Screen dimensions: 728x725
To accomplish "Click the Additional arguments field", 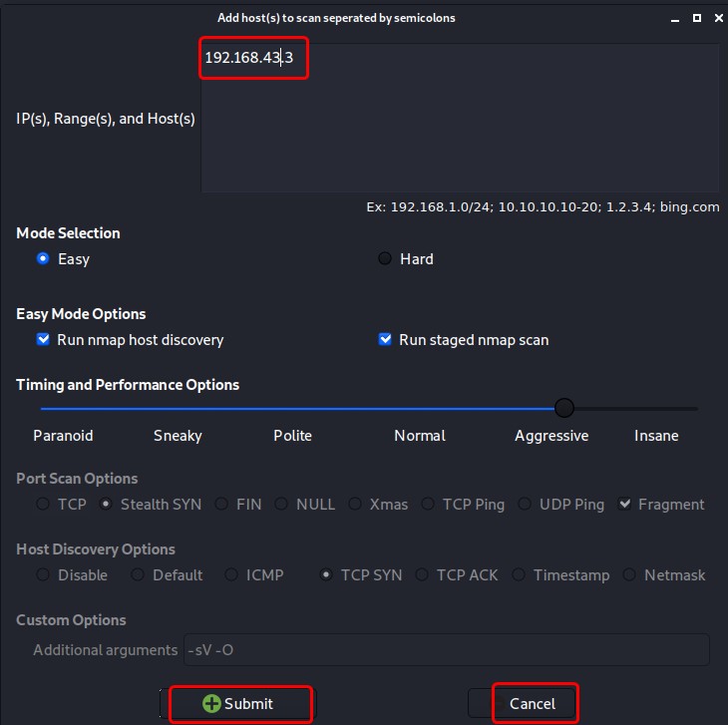I will pyautogui.click(x=446, y=650).
